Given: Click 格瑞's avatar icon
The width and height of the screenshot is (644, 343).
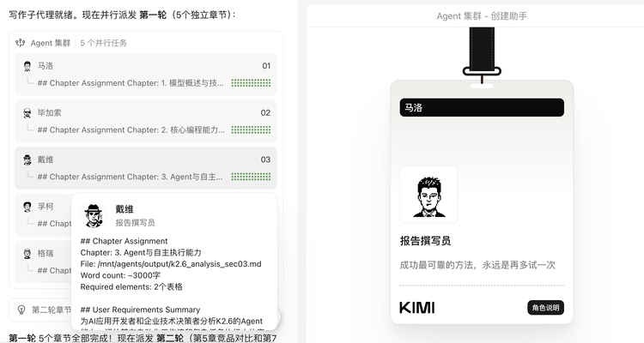Looking at the screenshot, I should pos(27,254).
